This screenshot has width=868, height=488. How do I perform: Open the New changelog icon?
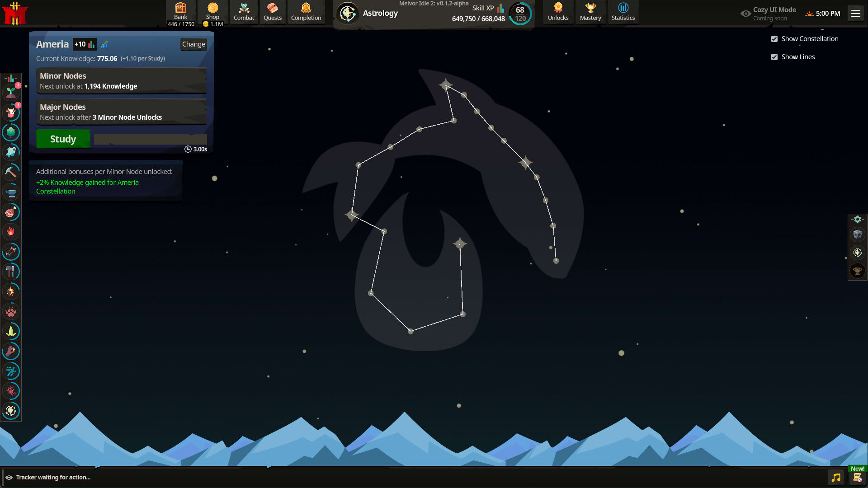pos(857,477)
